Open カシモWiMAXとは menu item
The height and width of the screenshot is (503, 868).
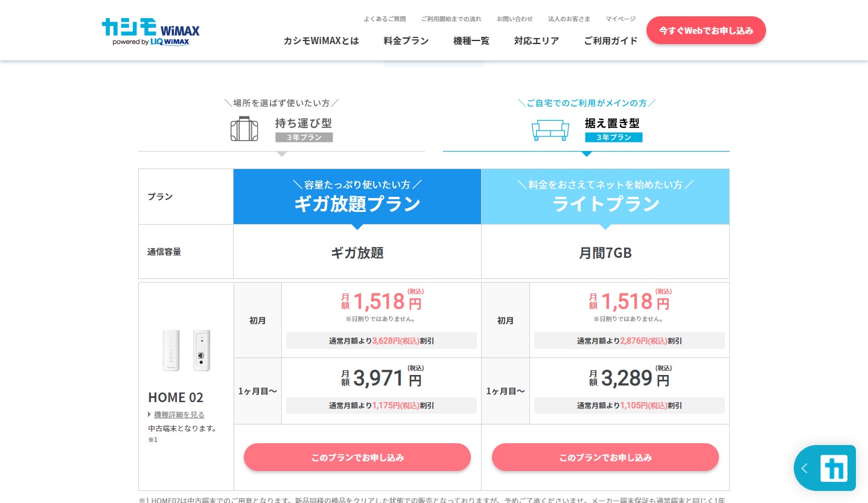click(x=321, y=41)
